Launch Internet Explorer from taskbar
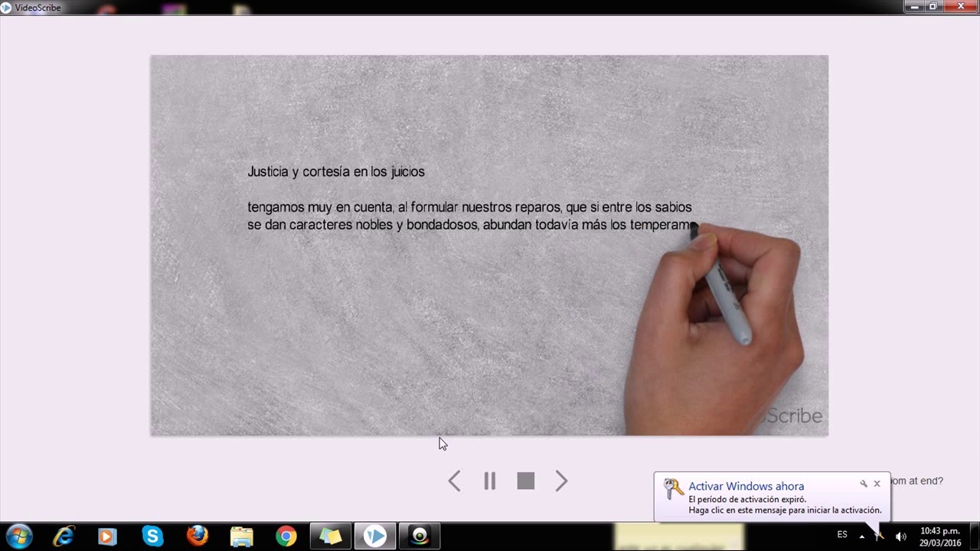The image size is (980, 551). click(x=64, y=536)
